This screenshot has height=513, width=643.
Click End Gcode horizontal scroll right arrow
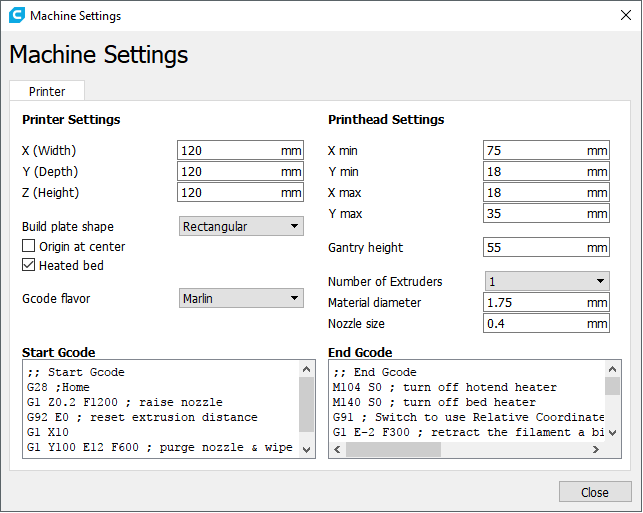click(x=596, y=449)
